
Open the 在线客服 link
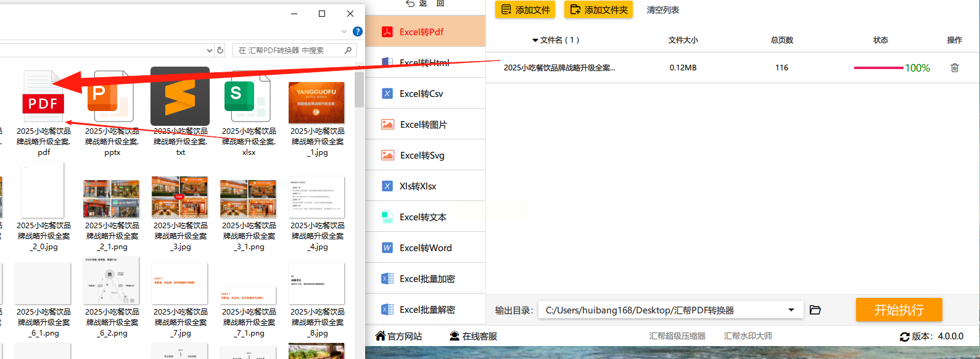pyautogui.click(x=473, y=336)
